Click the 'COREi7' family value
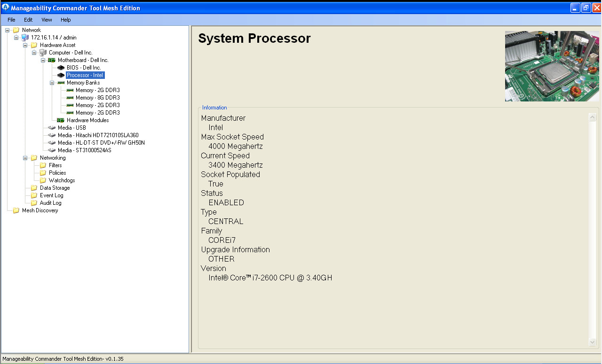The width and height of the screenshot is (602, 364). click(222, 240)
